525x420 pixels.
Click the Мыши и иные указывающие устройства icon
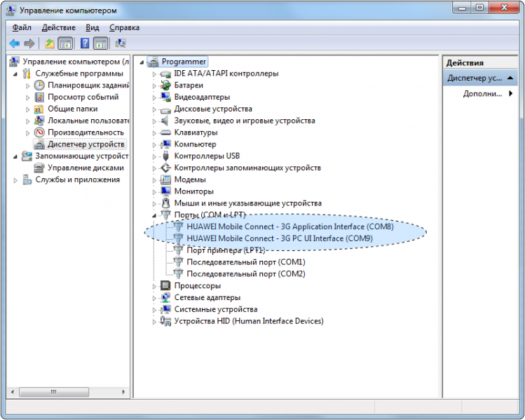[x=165, y=203]
